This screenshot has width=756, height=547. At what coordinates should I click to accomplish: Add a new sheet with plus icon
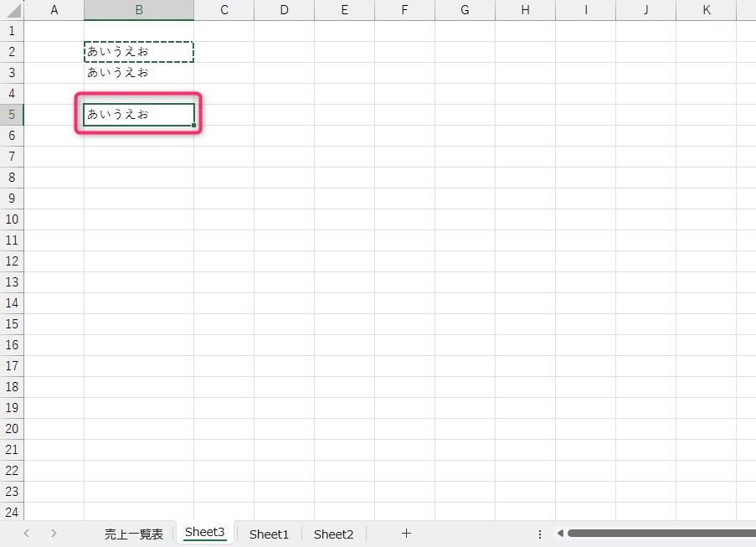click(406, 534)
